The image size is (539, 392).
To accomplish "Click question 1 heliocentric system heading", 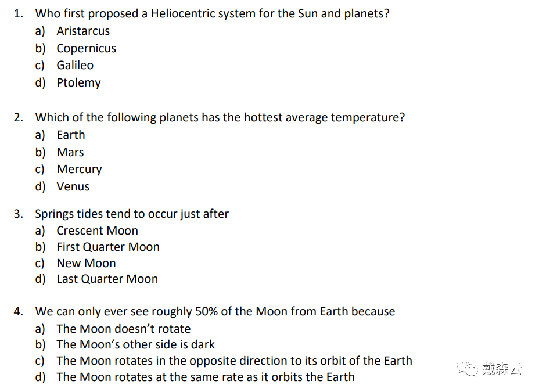I will point(213,14).
